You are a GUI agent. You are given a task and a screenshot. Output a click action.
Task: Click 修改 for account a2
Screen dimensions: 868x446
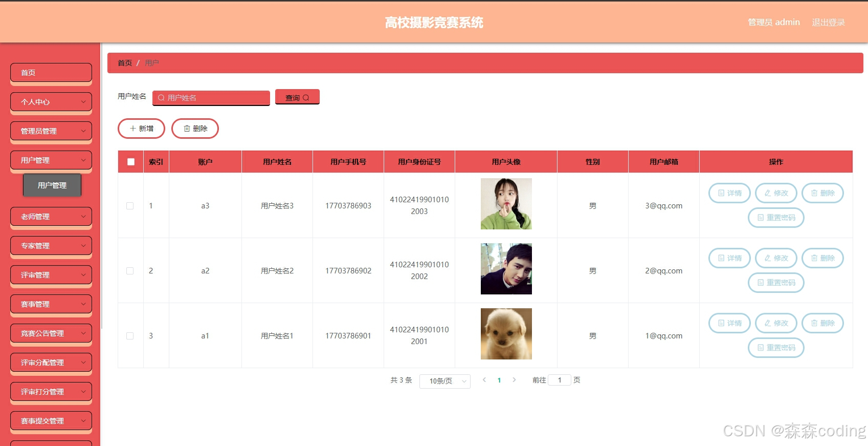pos(776,258)
